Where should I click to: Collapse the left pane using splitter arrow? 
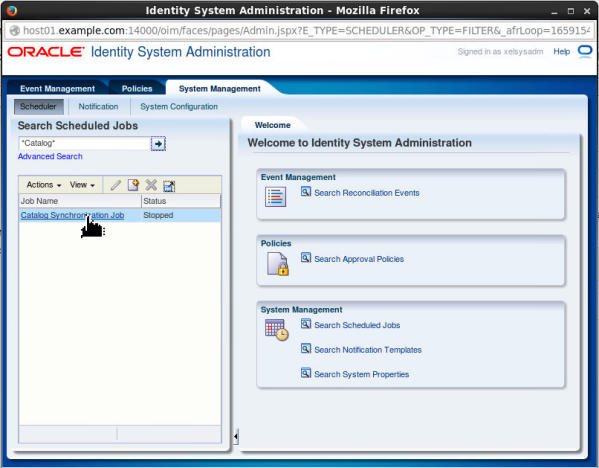pyautogui.click(x=236, y=436)
